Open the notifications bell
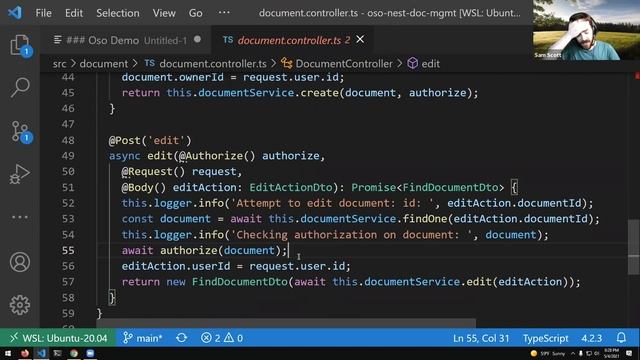 621,338
